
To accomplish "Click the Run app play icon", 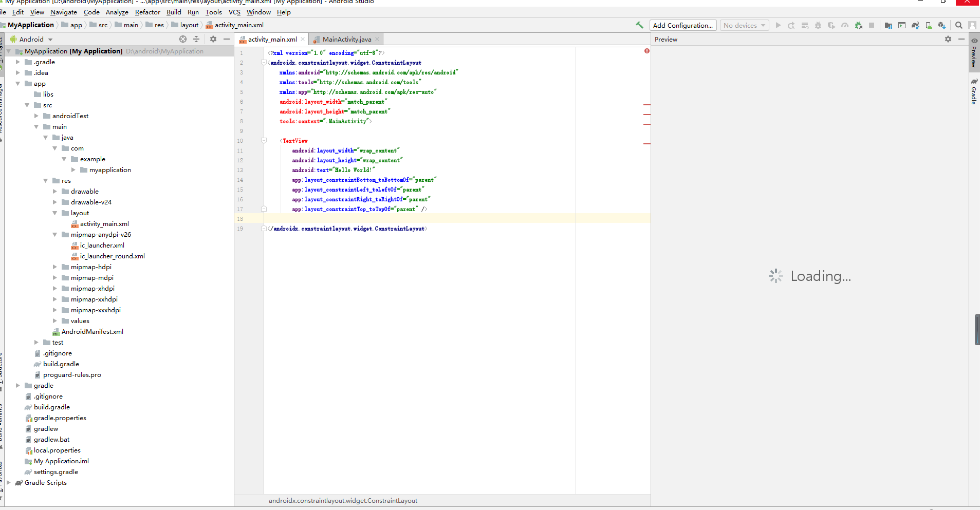I will click(x=778, y=25).
